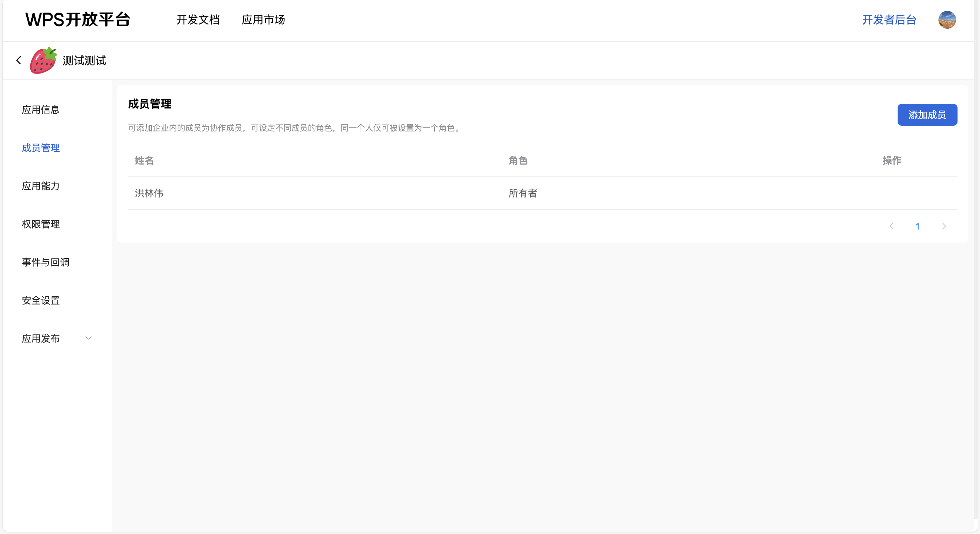Click the 添加成员 button
This screenshot has width=980, height=534.
(927, 115)
